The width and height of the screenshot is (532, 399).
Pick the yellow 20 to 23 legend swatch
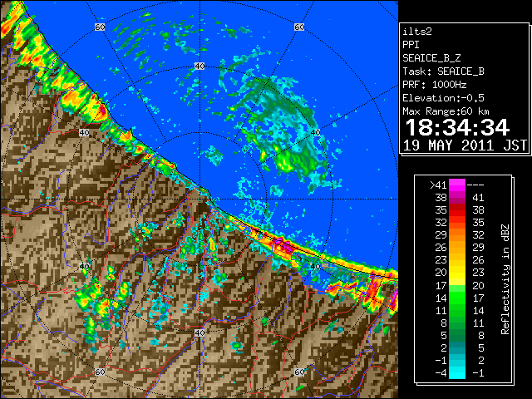[457, 273]
